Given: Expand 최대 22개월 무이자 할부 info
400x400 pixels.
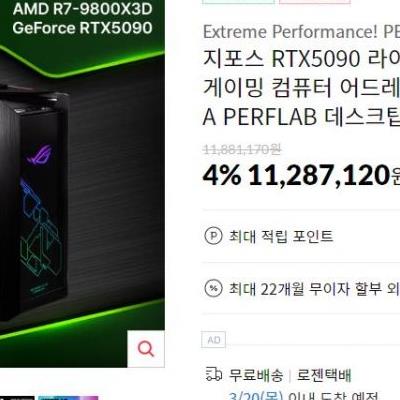Looking at the screenshot, I should pos(314,288).
